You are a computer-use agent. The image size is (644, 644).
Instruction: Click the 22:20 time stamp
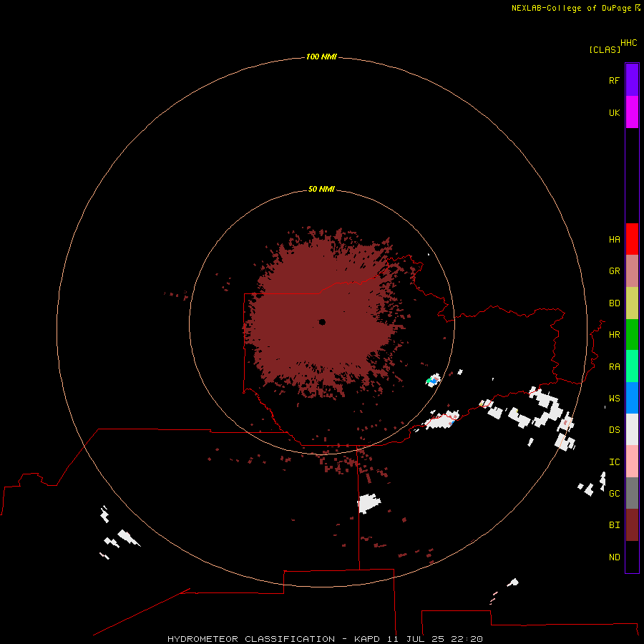pyautogui.click(x=467, y=639)
